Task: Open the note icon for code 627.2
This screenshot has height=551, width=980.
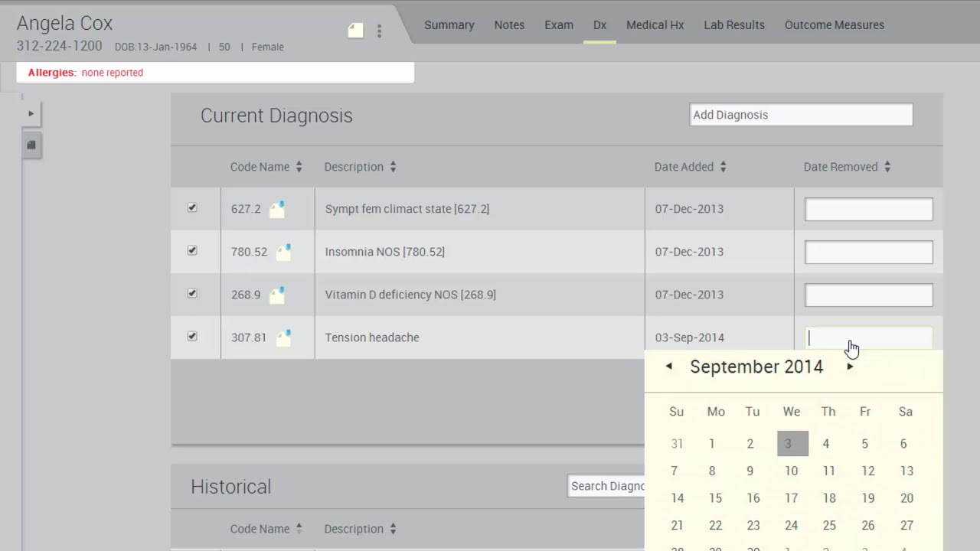Action: pos(277,209)
